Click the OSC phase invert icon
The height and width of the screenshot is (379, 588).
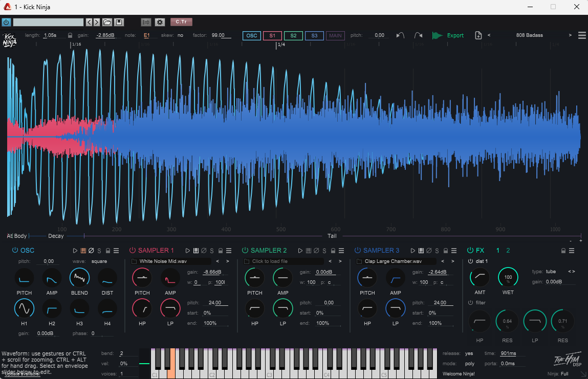point(91,251)
